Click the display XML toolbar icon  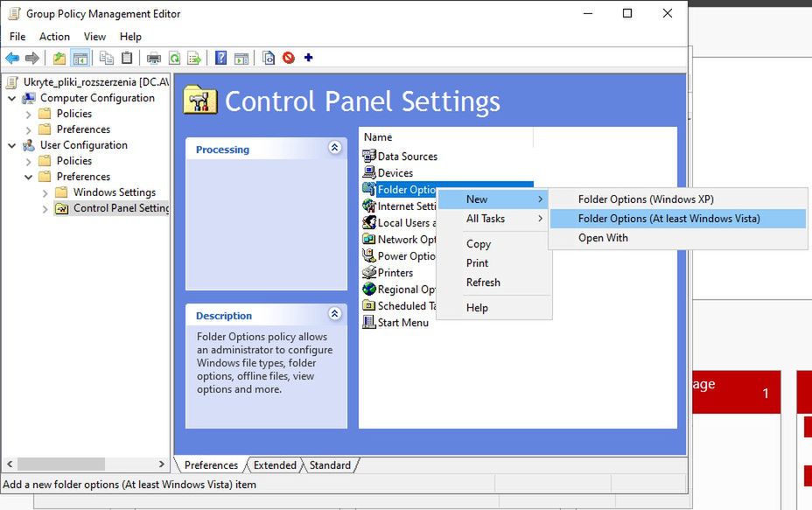pos(269,58)
